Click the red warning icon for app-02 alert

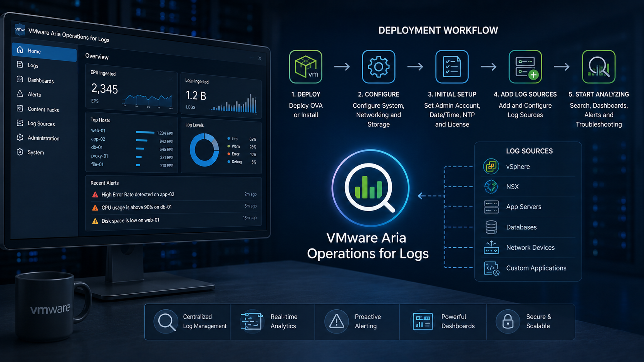(x=95, y=195)
